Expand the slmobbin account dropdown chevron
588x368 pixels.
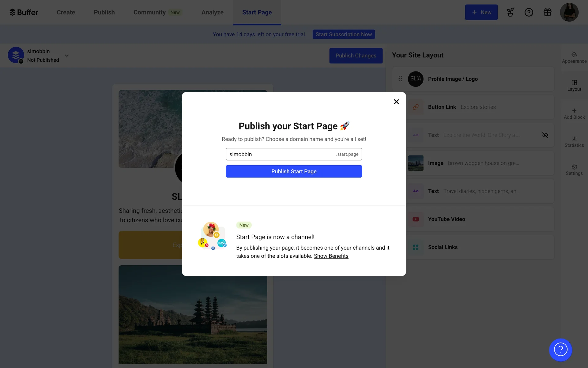click(x=67, y=56)
